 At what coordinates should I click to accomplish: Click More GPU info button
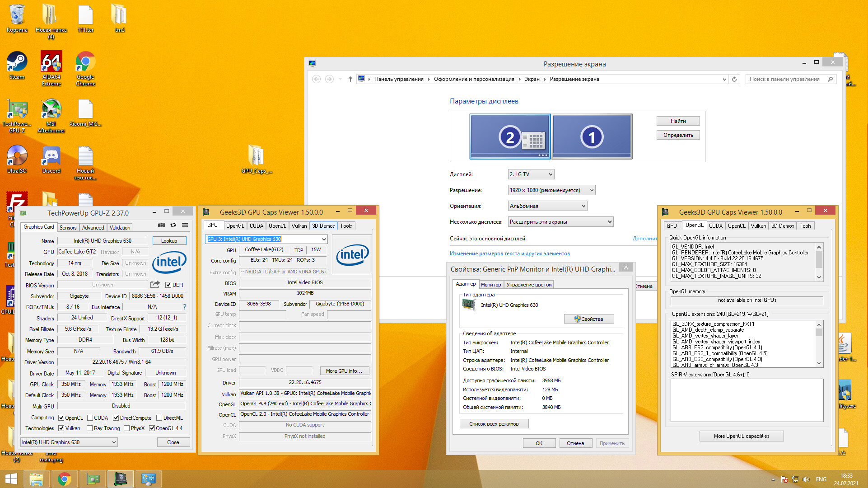click(344, 371)
